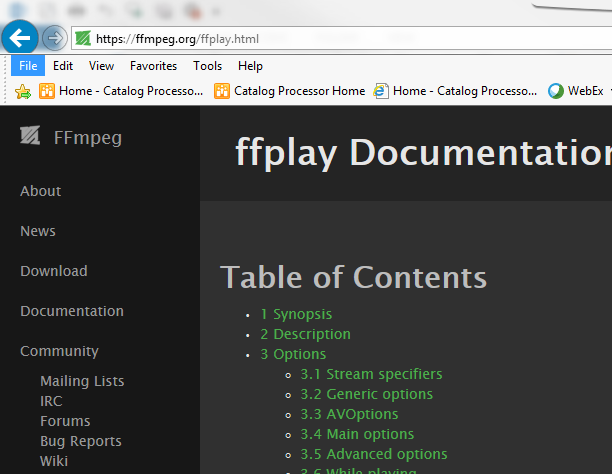Jump to 2 Description section
Image resolution: width=612 pixels, height=474 pixels.
[x=305, y=334]
